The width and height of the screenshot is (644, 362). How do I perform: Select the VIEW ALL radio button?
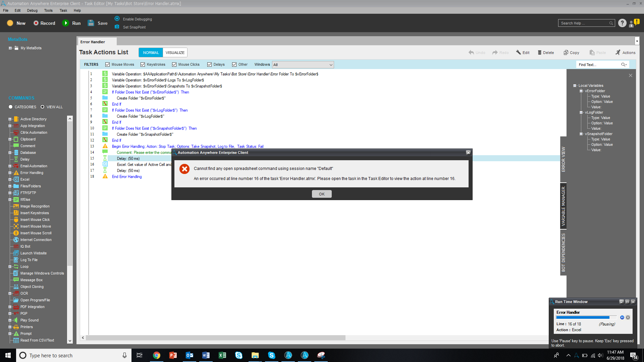click(x=43, y=107)
